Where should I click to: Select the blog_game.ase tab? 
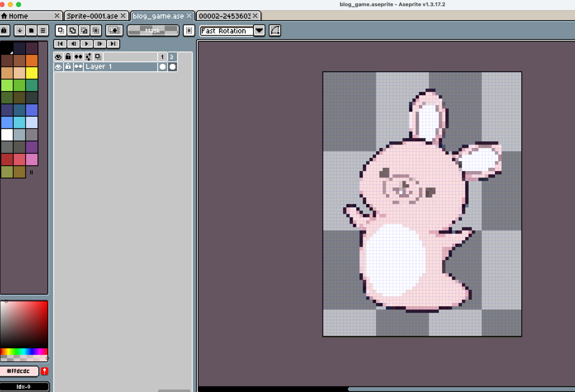[162, 16]
